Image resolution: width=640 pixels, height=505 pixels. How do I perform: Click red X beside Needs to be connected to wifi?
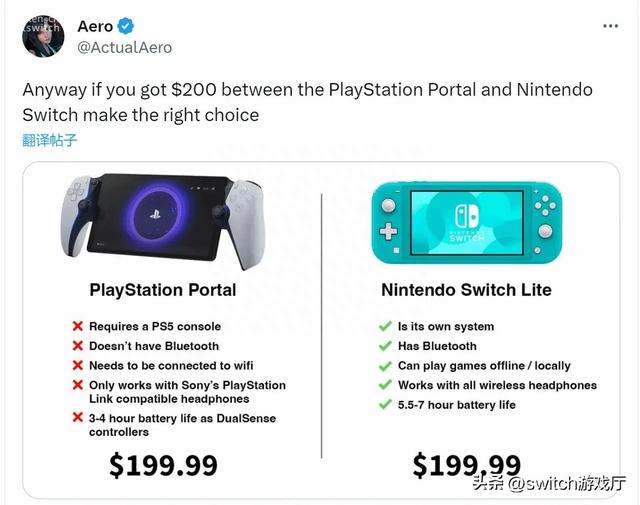pos(78,365)
